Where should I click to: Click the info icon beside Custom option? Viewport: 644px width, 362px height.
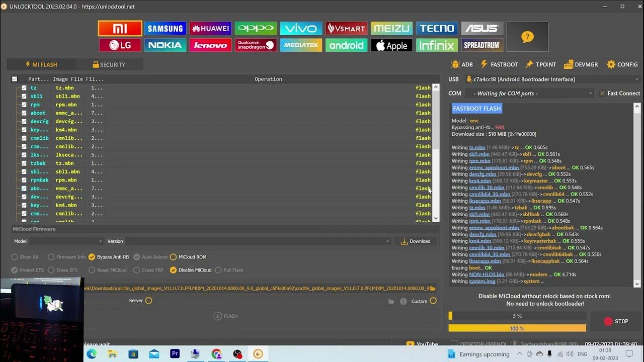coord(403,301)
